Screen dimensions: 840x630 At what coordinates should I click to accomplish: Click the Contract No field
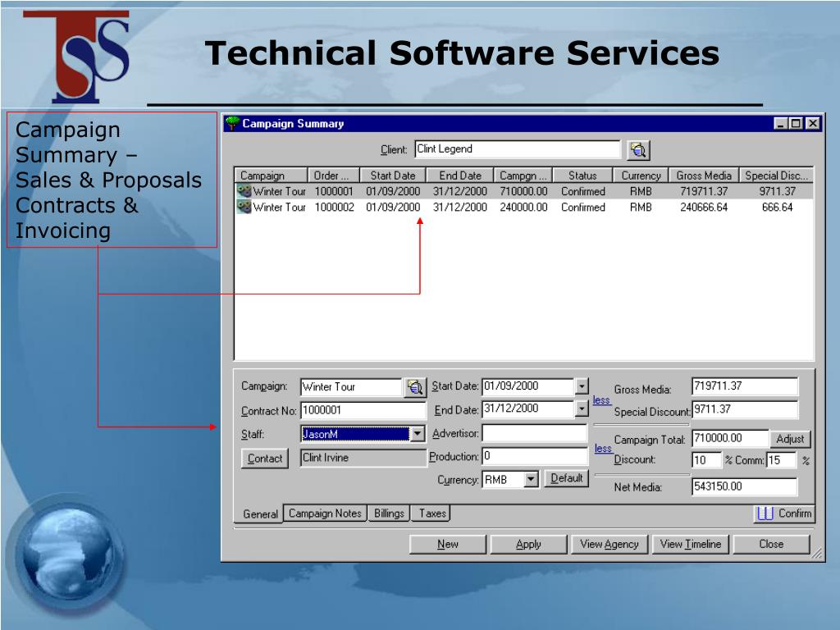point(363,410)
